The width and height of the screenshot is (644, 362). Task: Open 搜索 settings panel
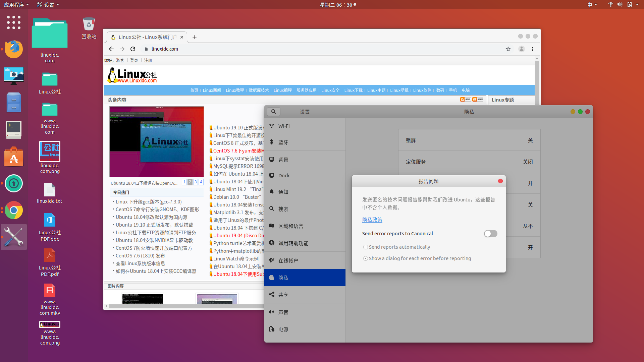(305, 209)
